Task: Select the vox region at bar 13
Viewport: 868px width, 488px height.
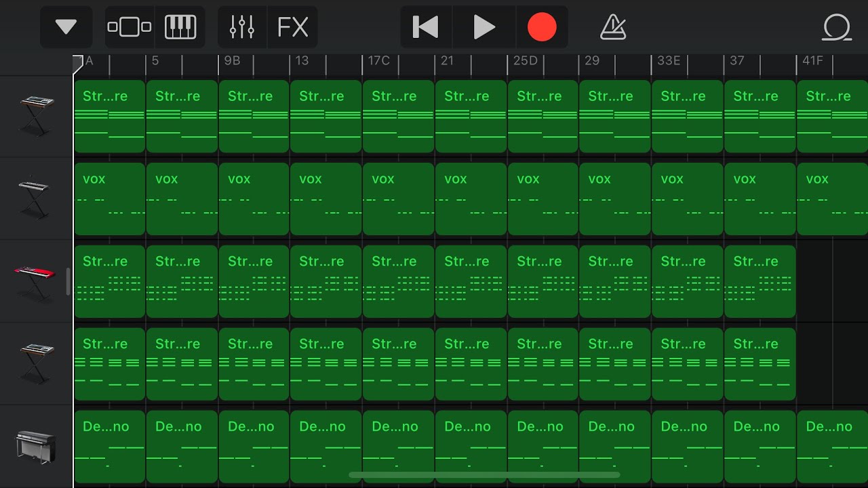Action: tap(325, 199)
